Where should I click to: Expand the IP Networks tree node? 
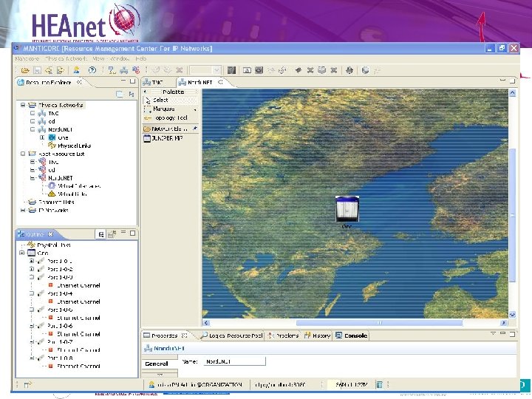pyautogui.click(x=23, y=210)
